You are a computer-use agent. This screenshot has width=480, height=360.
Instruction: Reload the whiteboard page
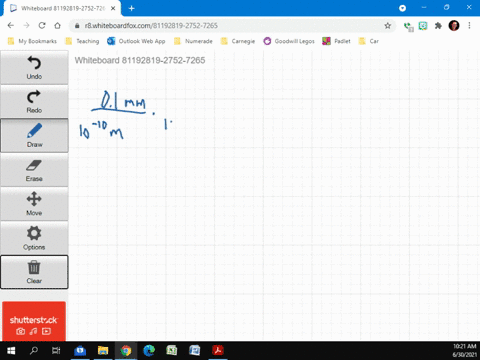tap(42, 26)
